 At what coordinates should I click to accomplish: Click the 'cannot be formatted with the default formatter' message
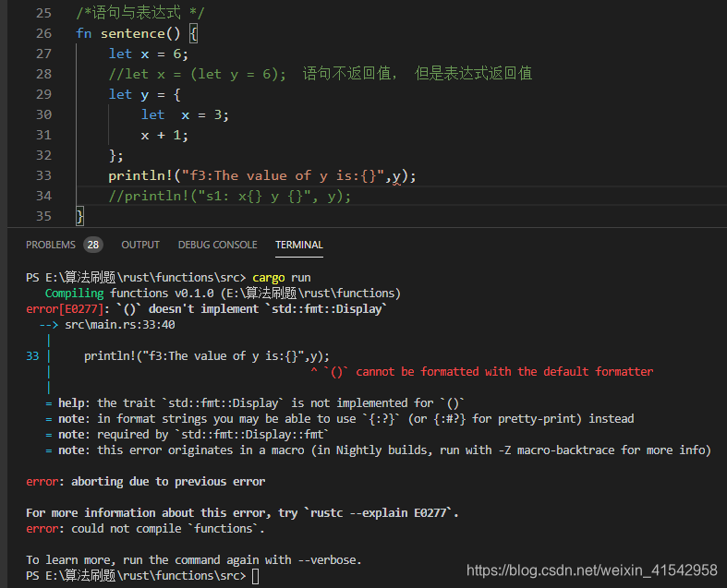(504, 372)
